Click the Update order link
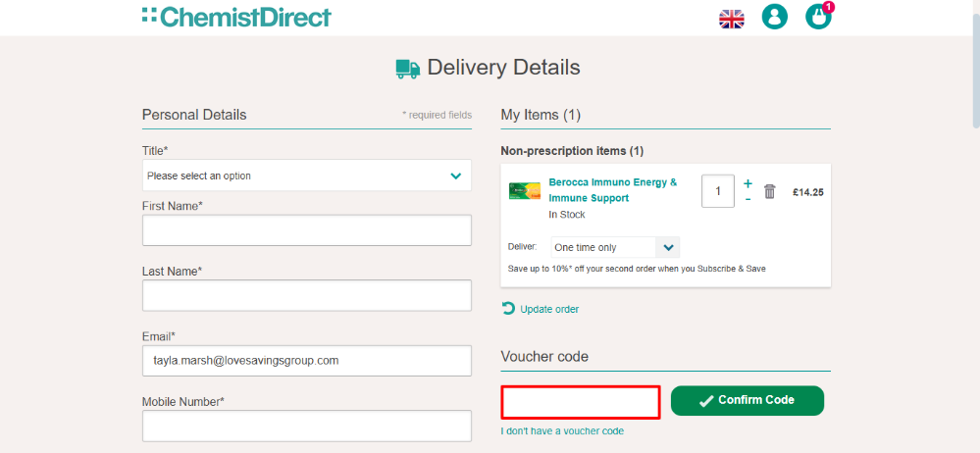980x453 pixels. pyautogui.click(x=548, y=309)
